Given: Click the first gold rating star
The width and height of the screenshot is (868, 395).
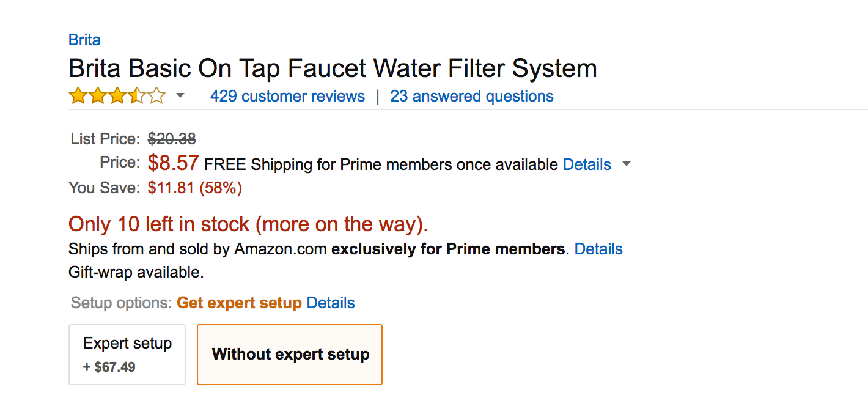Looking at the screenshot, I should click(x=78, y=96).
